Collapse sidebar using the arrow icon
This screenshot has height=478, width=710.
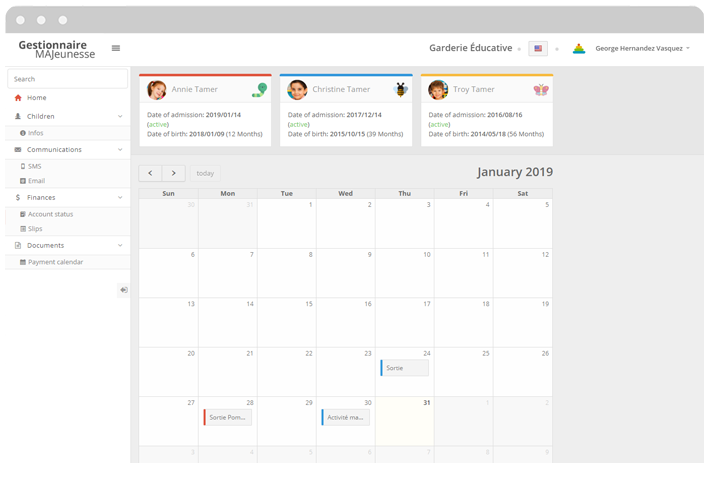123,290
